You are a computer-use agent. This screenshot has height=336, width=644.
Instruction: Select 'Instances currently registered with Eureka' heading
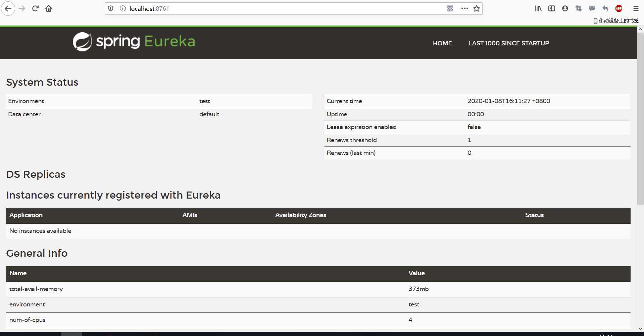(113, 195)
